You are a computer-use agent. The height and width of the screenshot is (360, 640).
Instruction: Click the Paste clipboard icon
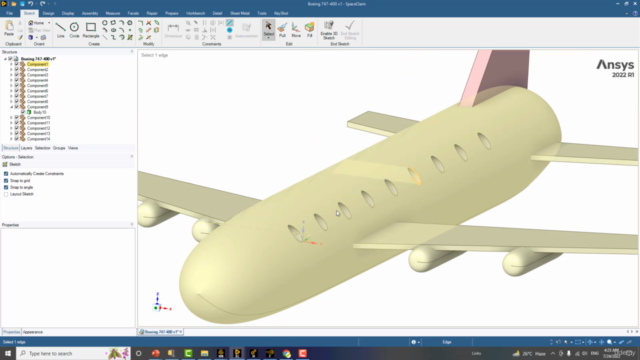point(9,27)
